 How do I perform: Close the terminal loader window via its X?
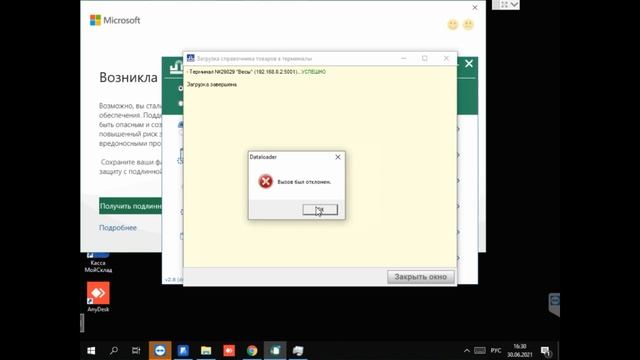click(446, 59)
